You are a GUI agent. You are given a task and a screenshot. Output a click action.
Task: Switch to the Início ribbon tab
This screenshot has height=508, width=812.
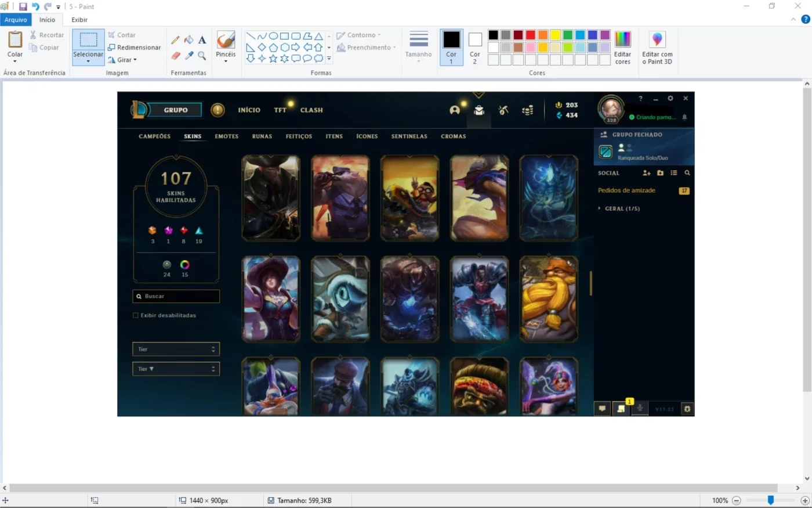click(x=47, y=20)
